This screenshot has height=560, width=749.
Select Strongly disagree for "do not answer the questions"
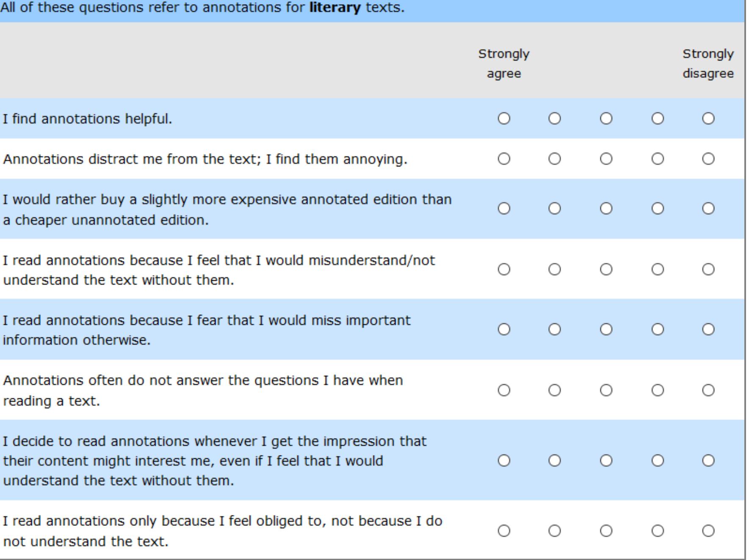[708, 390]
